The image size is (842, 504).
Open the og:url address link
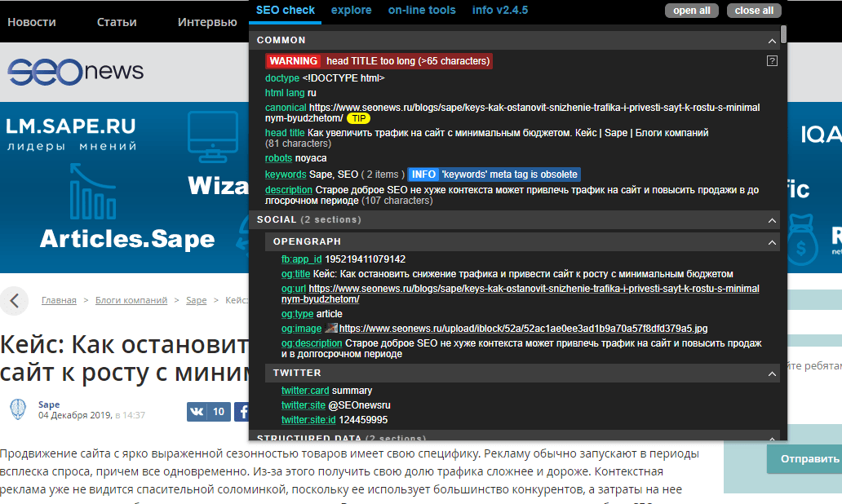[x=521, y=294]
